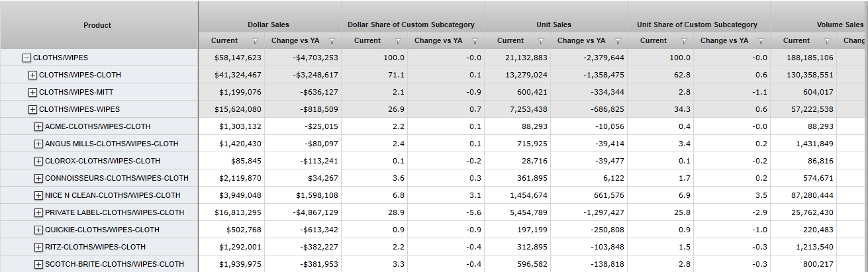
Task: Open filter for Dollar Share Change vs YA
Action: 475,41
